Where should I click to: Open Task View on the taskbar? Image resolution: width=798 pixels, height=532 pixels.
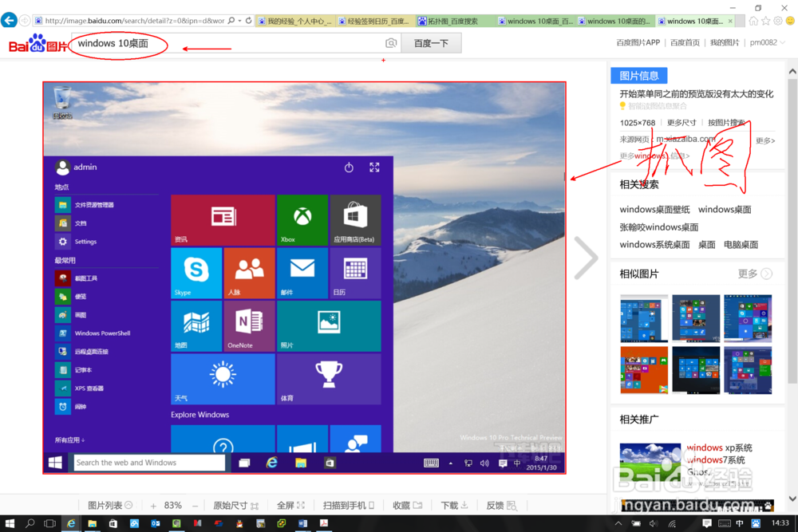point(49,523)
